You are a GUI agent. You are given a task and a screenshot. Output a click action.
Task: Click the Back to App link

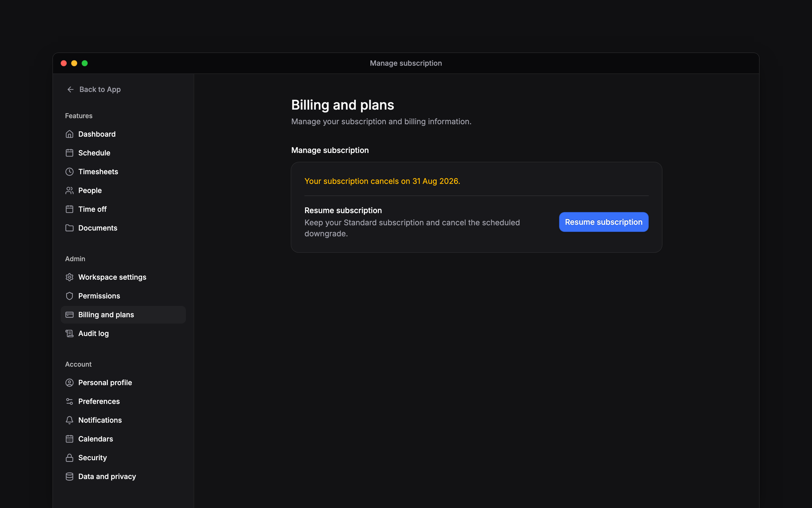click(94, 89)
